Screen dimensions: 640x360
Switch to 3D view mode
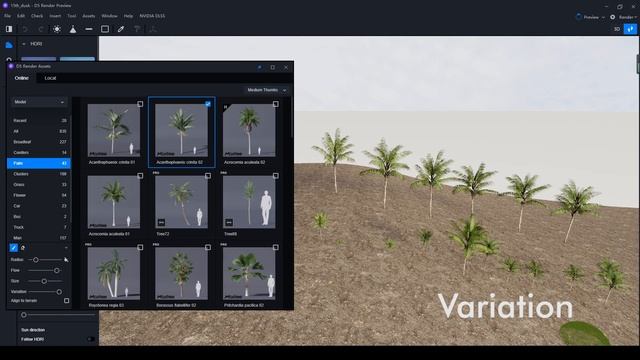coord(617,29)
